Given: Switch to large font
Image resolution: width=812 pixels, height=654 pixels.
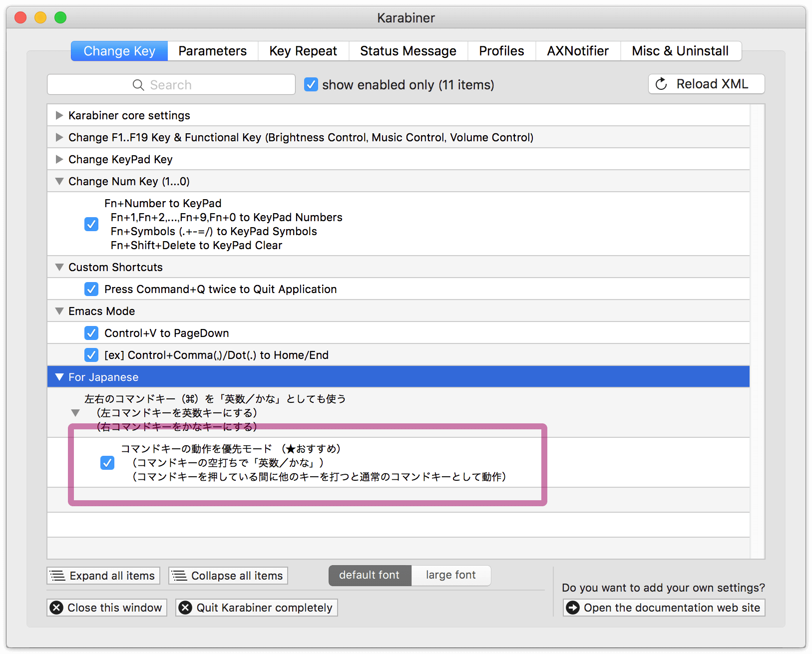Looking at the screenshot, I should click(451, 575).
